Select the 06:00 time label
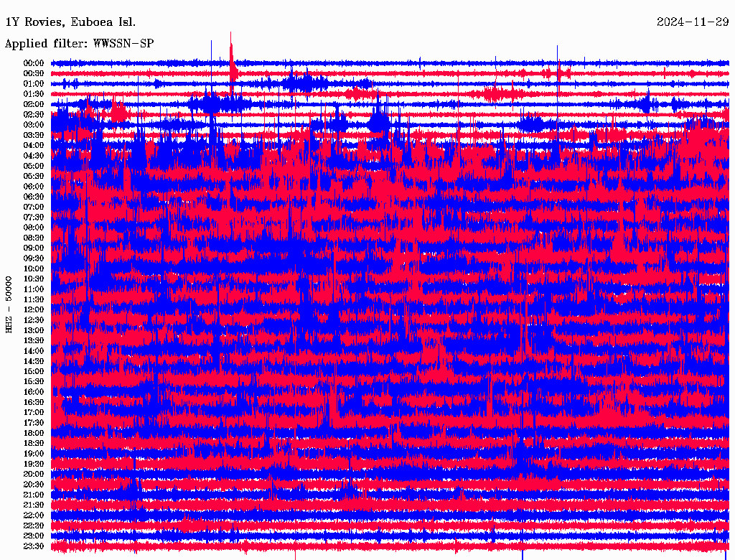This screenshot has width=735, height=560. [x=33, y=187]
